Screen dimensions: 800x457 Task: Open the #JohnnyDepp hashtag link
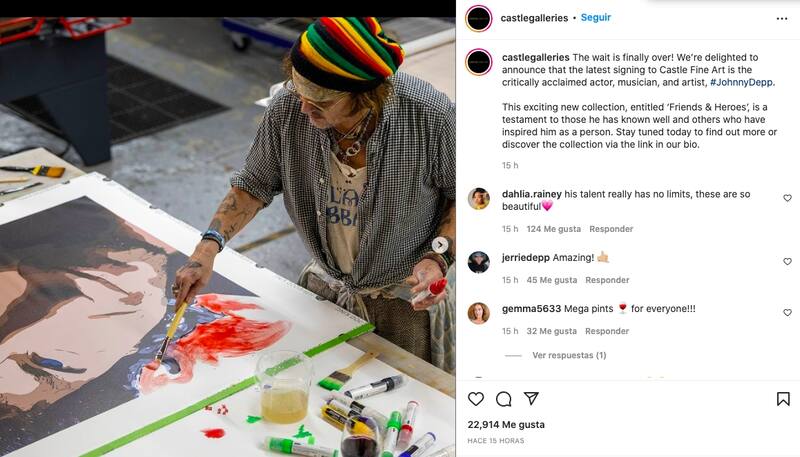pyautogui.click(x=741, y=82)
